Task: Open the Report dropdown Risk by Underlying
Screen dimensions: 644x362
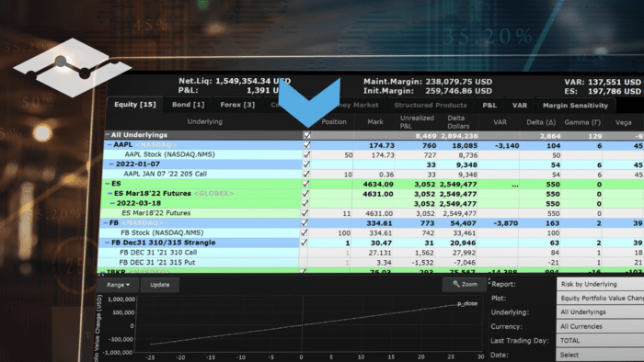Action: tap(601, 284)
